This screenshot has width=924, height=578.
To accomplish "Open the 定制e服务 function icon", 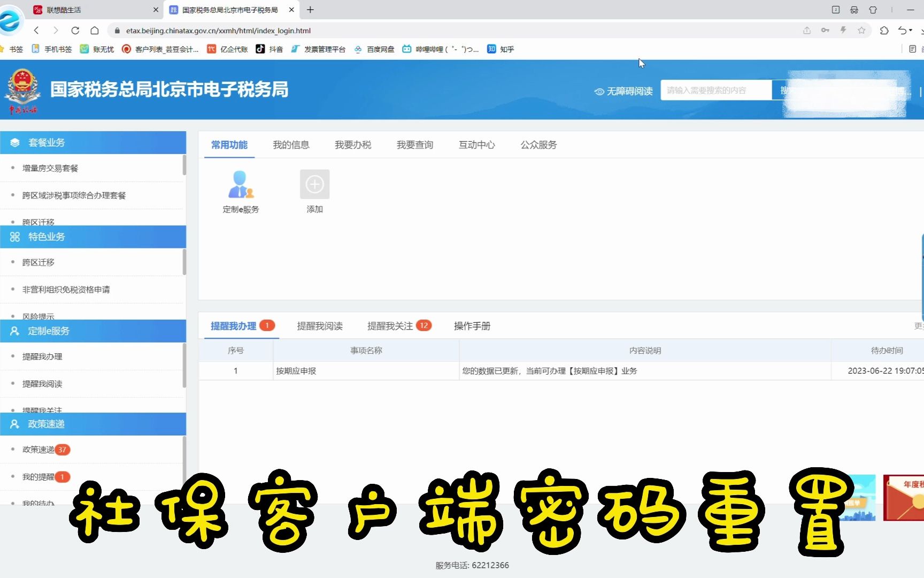I will point(241,192).
